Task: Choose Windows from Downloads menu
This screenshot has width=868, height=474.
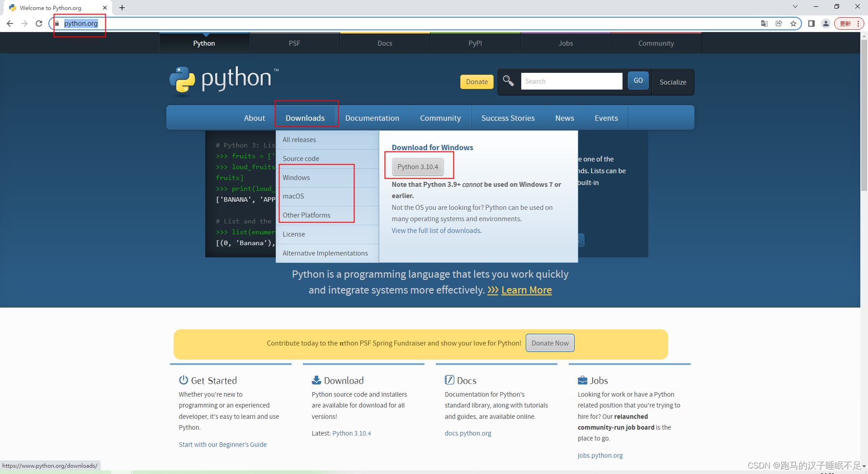Action: point(327,178)
